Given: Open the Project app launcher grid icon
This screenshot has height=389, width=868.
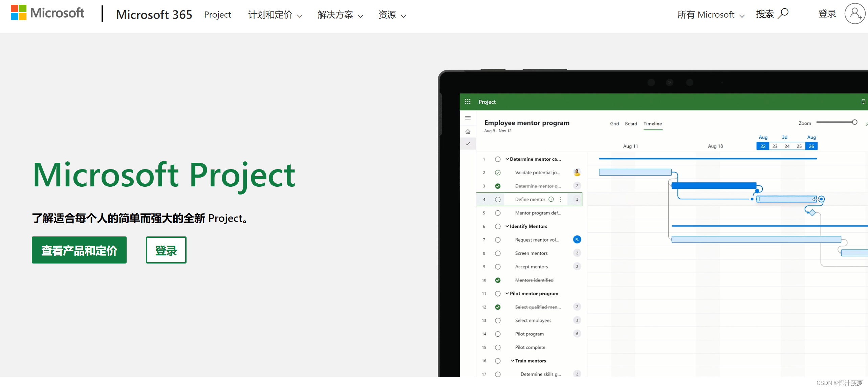Looking at the screenshot, I should click(x=468, y=101).
